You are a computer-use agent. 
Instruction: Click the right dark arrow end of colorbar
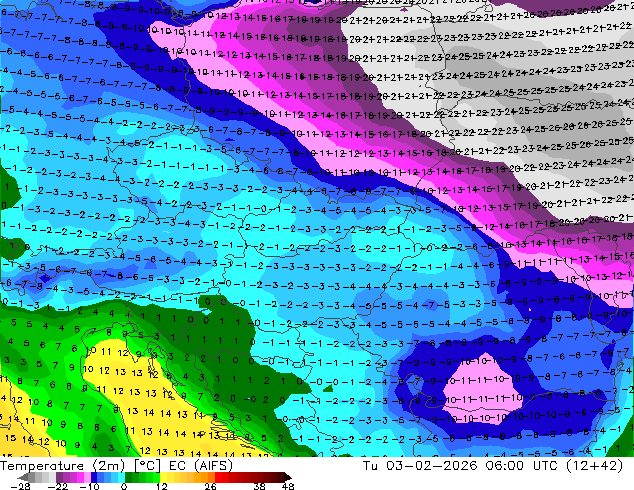(x=288, y=477)
